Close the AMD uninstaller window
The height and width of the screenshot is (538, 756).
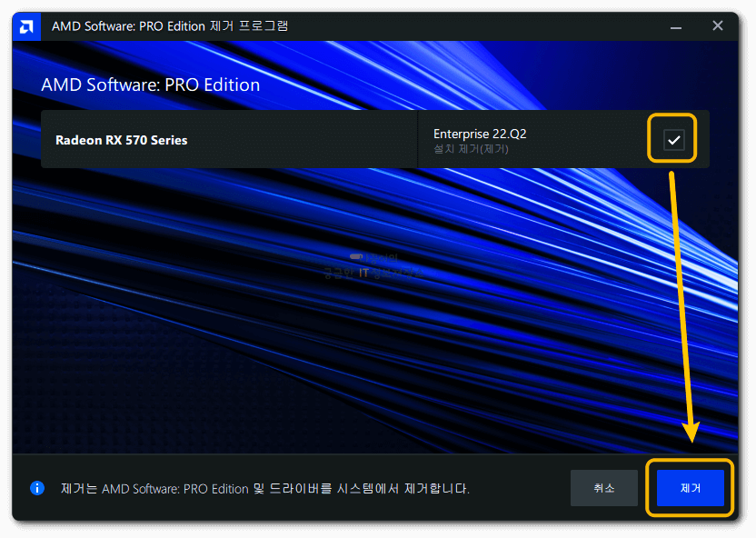point(718,26)
